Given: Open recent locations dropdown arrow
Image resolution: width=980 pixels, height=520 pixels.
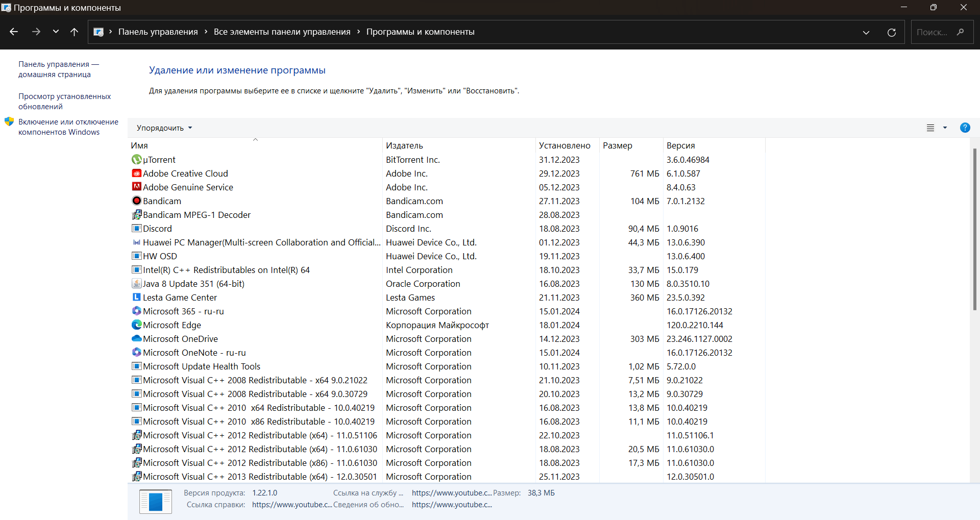Looking at the screenshot, I should pyautogui.click(x=56, y=32).
